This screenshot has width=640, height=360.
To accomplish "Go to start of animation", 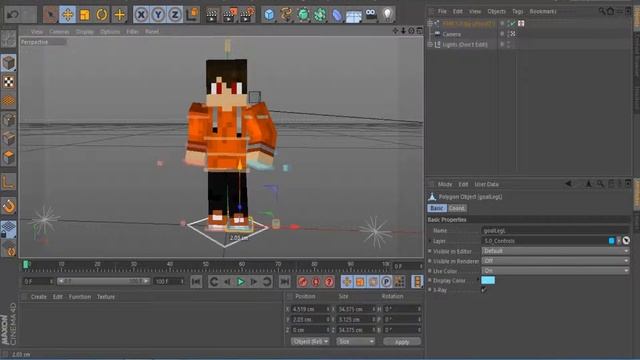I will coord(196,282).
